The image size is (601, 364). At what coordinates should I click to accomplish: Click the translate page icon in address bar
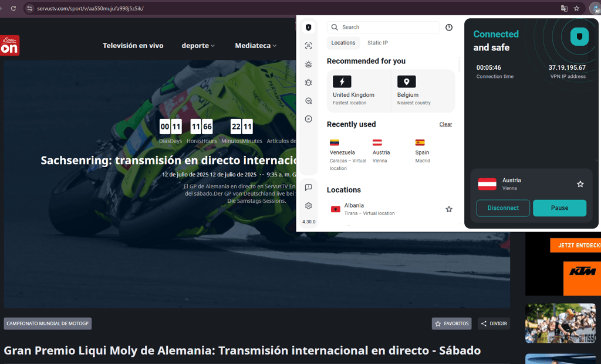click(564, 8)
